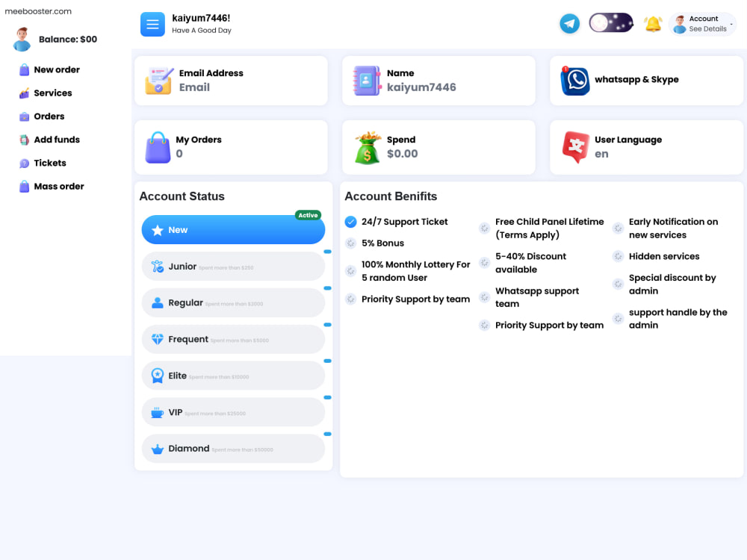This screenshot has height=560, width=747.
Task: Click the Monthly Lottery benefit indicator
Action: (x=350, y=271)
